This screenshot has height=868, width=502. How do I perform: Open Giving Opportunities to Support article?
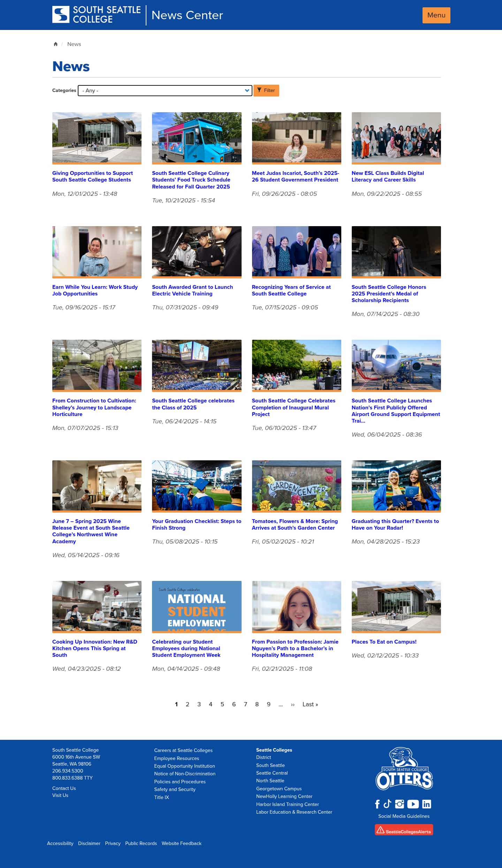click(x=92, y=176)
